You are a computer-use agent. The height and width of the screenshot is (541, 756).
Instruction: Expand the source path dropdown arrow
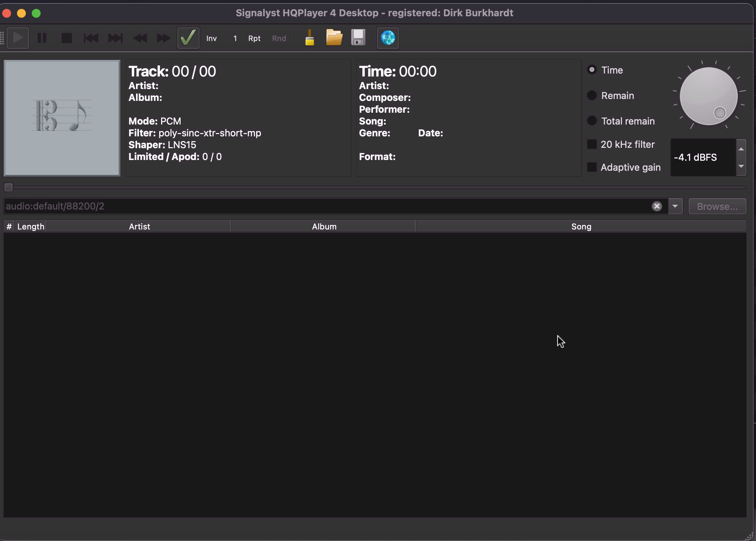pos(675,206)
